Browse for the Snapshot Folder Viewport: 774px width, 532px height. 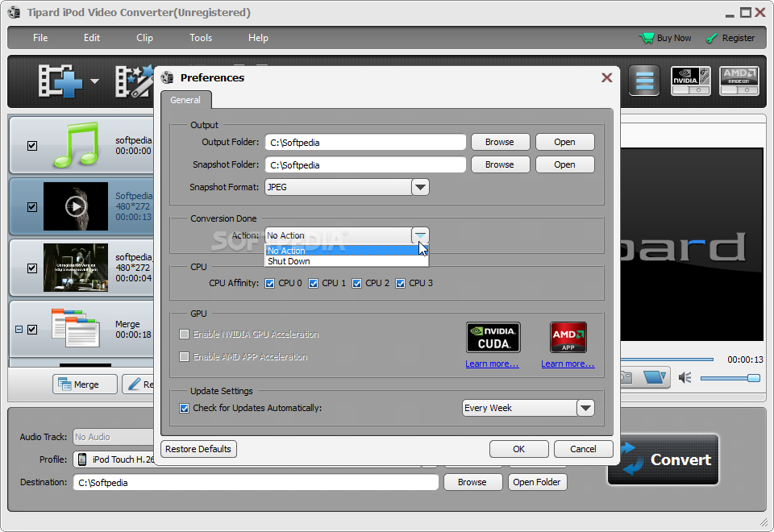point(500,164)
